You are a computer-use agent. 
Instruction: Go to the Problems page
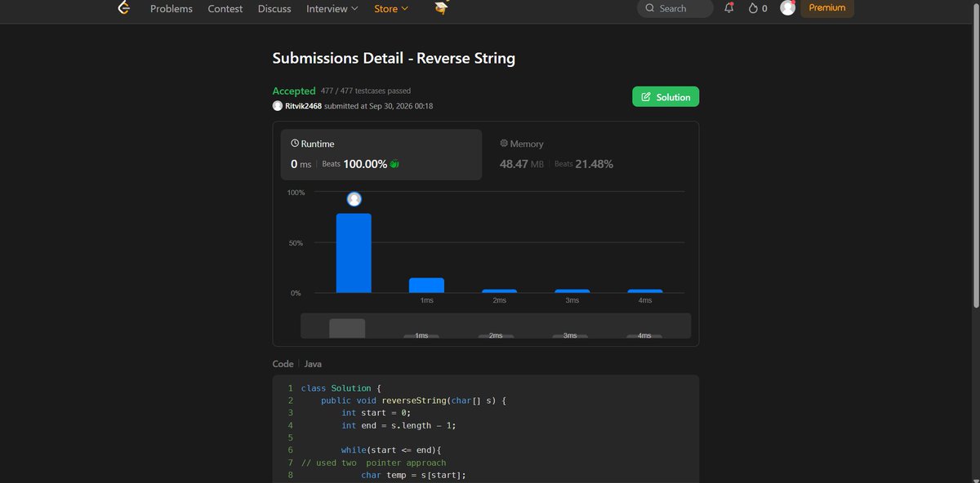(171, 9)
